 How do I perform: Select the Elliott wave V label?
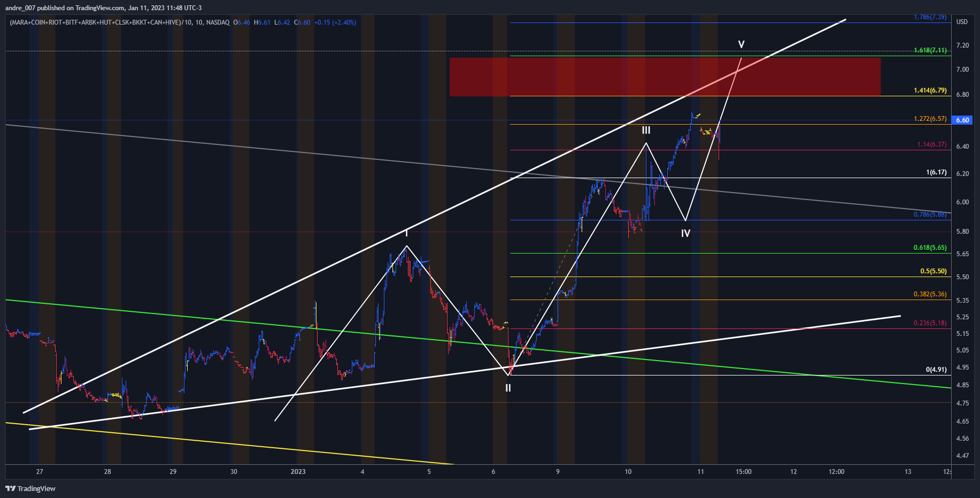point(741,44)
